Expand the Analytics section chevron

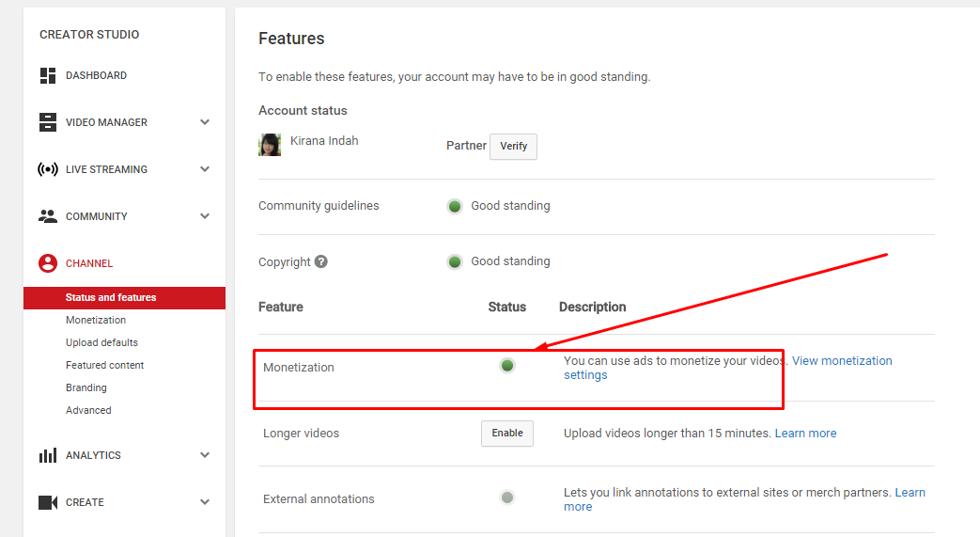tap(205, 455)
